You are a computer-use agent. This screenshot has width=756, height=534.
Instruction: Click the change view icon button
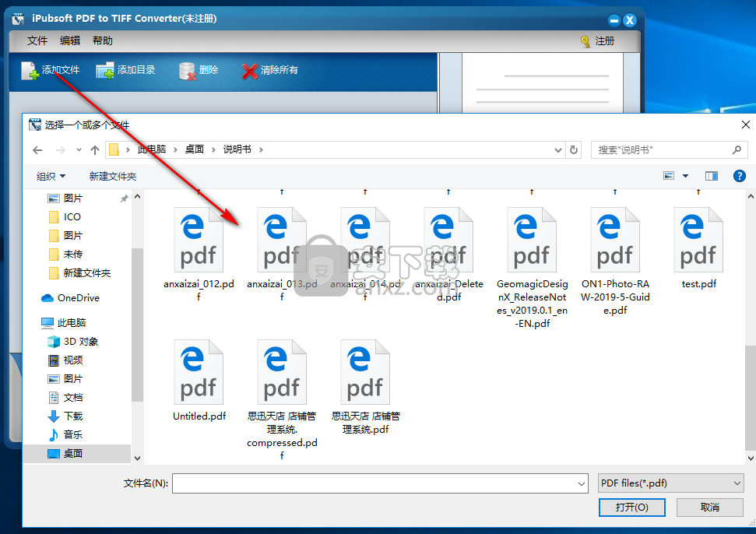coord(669,176)
